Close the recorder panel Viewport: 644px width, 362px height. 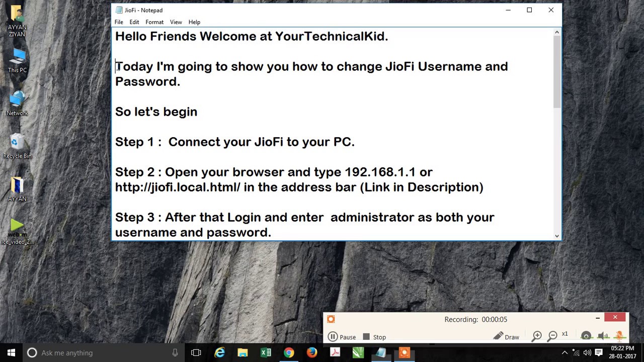click(x=615, y=317)
